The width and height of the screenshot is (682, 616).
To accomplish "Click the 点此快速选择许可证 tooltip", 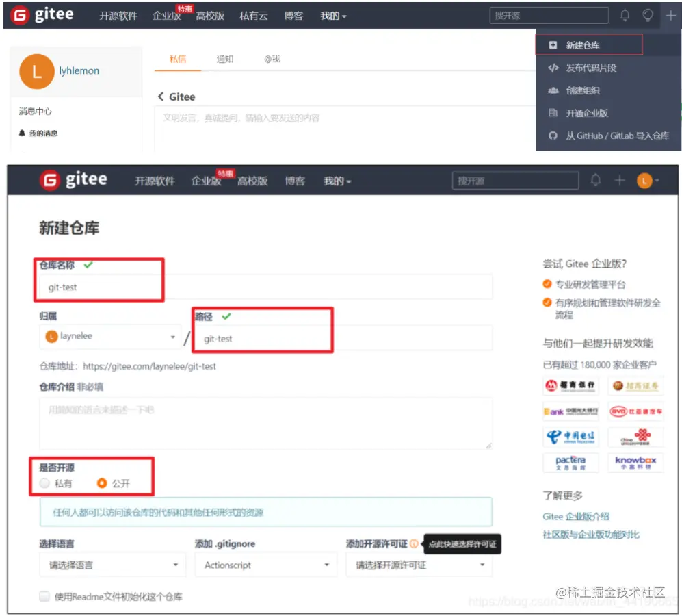I will [x=462, y=544].
